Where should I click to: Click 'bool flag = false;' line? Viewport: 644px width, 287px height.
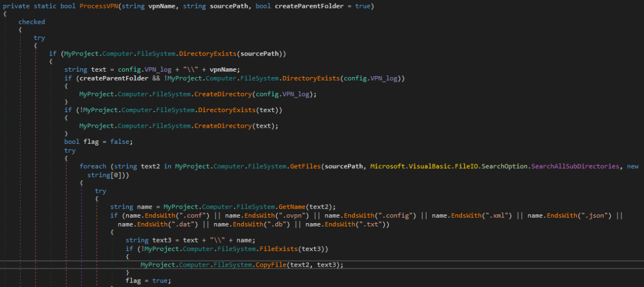click(99, 142)
